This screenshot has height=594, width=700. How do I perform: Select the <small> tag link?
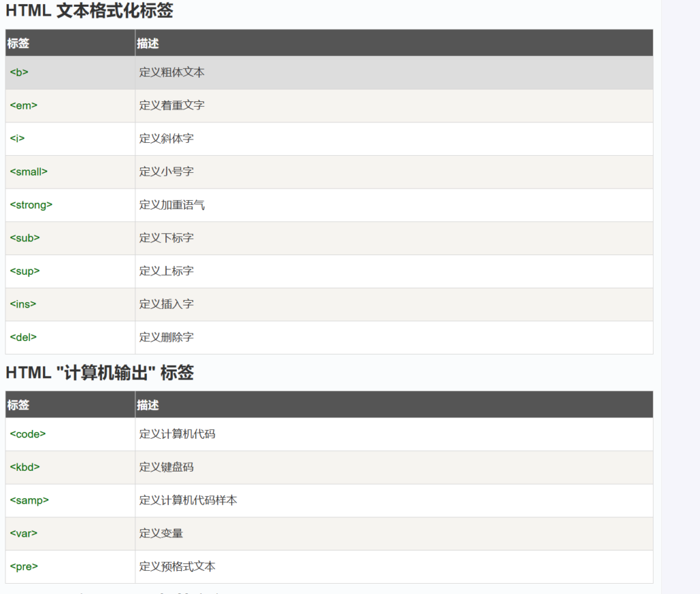[29, 172]
